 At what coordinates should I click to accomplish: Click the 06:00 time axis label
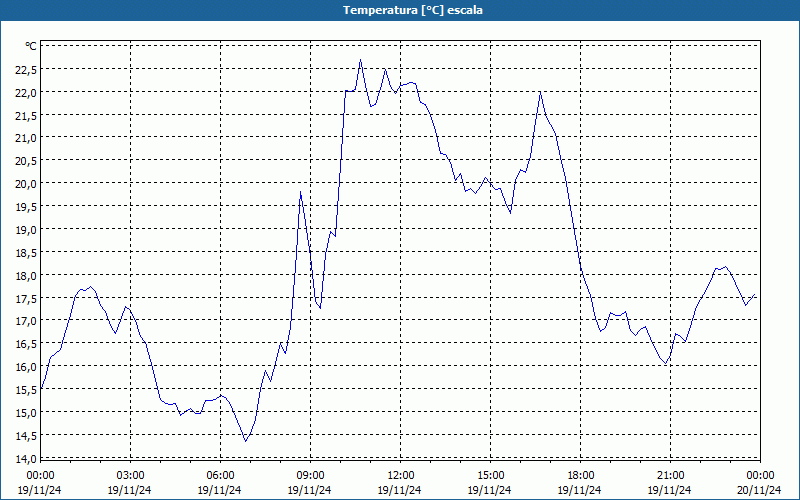coord(220,476)
